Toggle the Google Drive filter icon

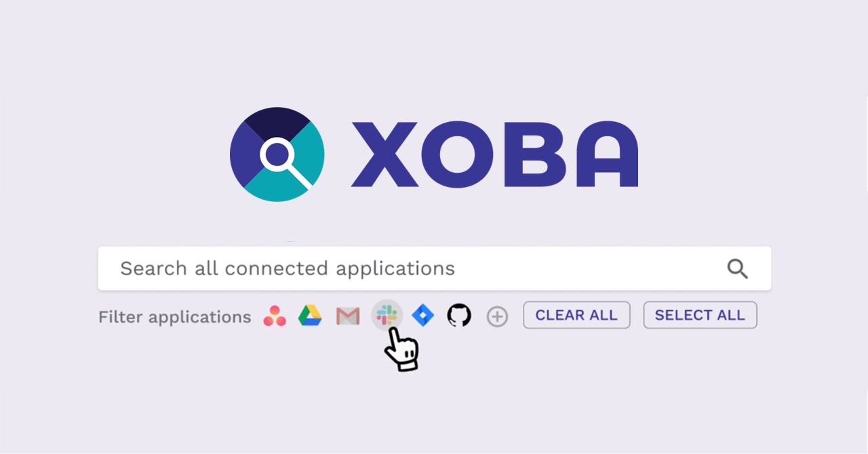tap(310, 316)
